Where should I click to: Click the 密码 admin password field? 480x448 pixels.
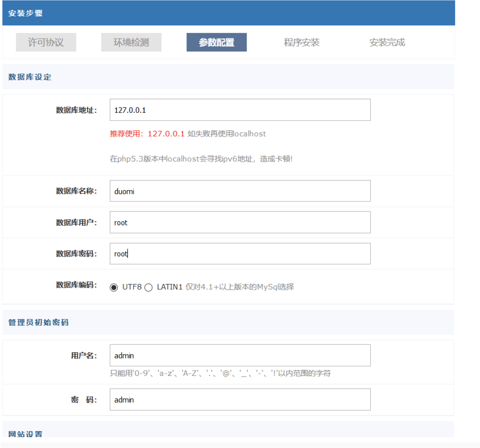240,400
